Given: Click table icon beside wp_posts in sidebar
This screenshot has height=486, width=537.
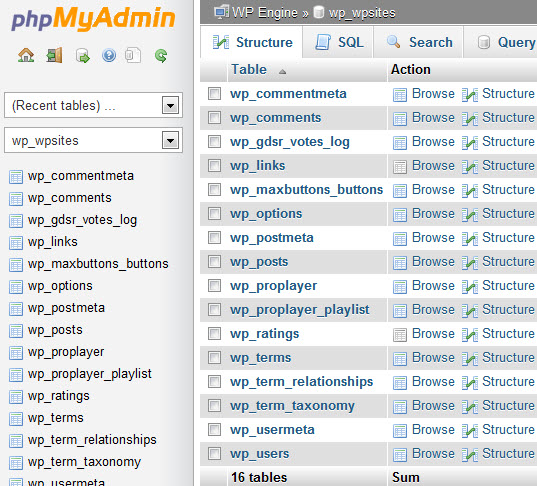Looking at the screenshot, I should point(16,331).
